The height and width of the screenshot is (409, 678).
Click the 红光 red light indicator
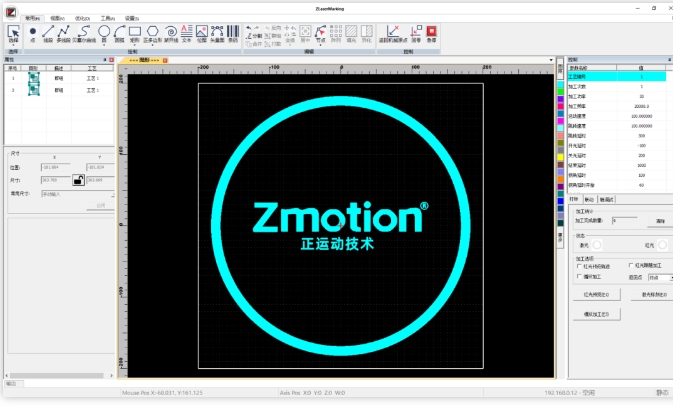coord(662,245)
